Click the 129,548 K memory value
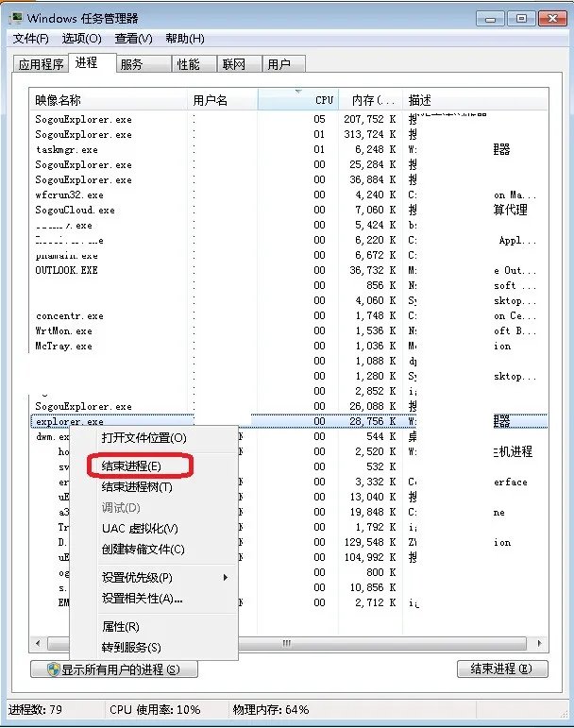This screenshot has width=574, height=728. [369, 542]
